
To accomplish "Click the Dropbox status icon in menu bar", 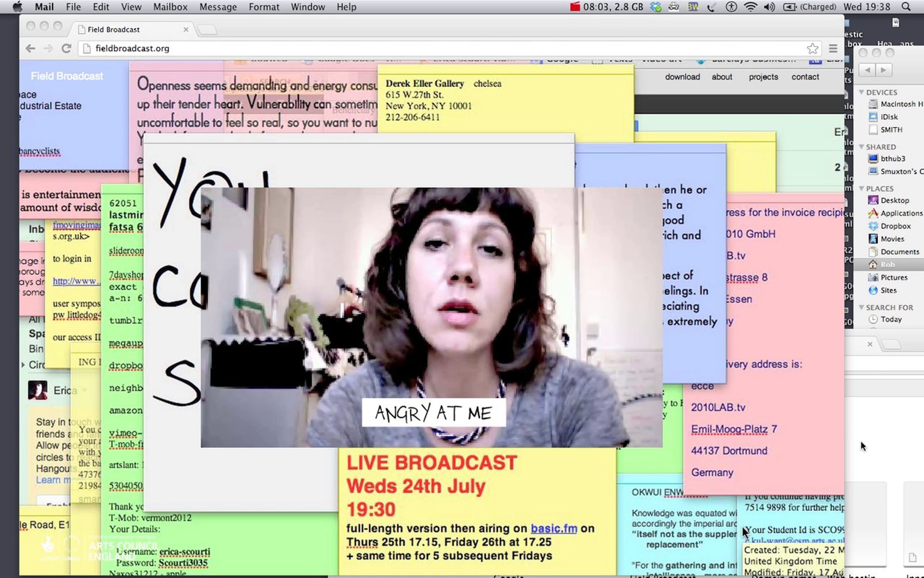I will pyautogui.click(x=656, y=7).
